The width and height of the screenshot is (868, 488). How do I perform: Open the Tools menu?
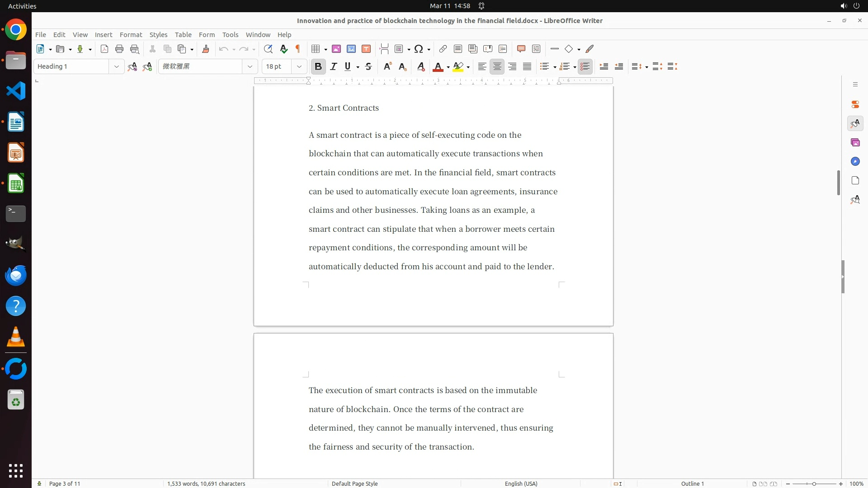[x=230, y=35]
